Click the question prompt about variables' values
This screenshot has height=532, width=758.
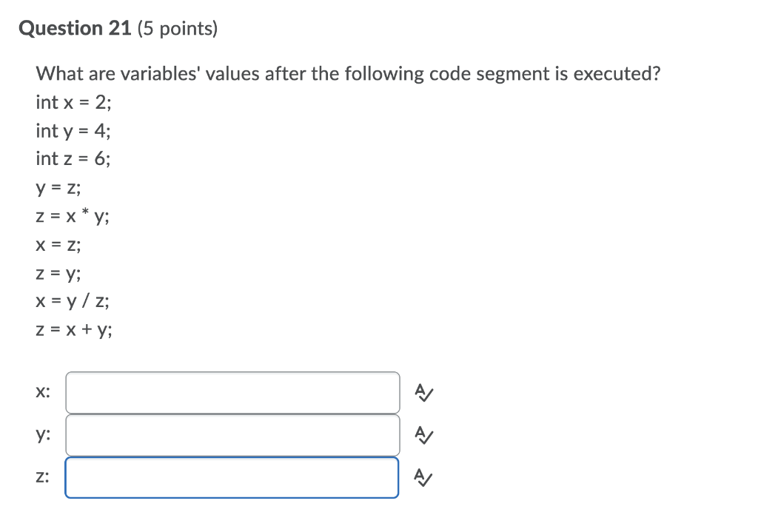point(348,74)
